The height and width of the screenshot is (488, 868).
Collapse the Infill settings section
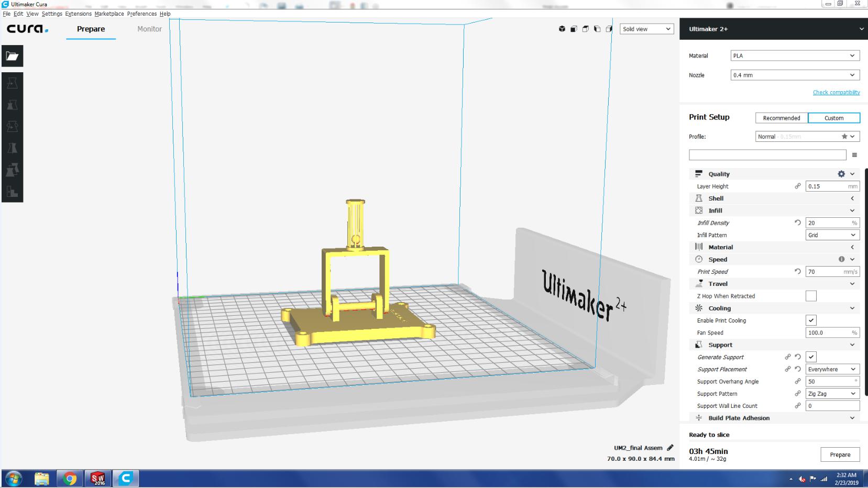point(774,210)
